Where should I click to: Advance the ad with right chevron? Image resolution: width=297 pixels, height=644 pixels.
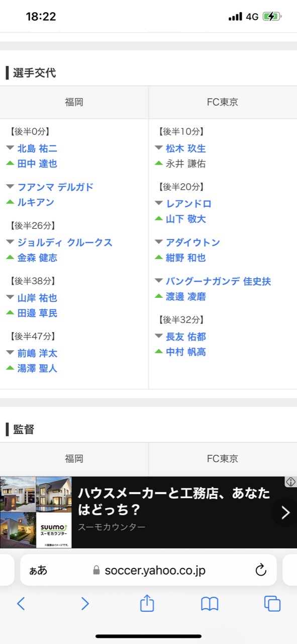coord(285,512)
